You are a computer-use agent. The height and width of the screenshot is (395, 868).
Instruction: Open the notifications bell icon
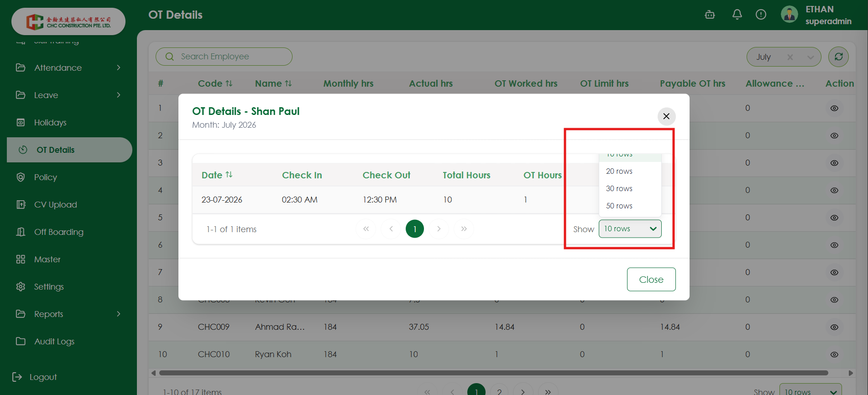pyautogui.click(x=737, y=15)
